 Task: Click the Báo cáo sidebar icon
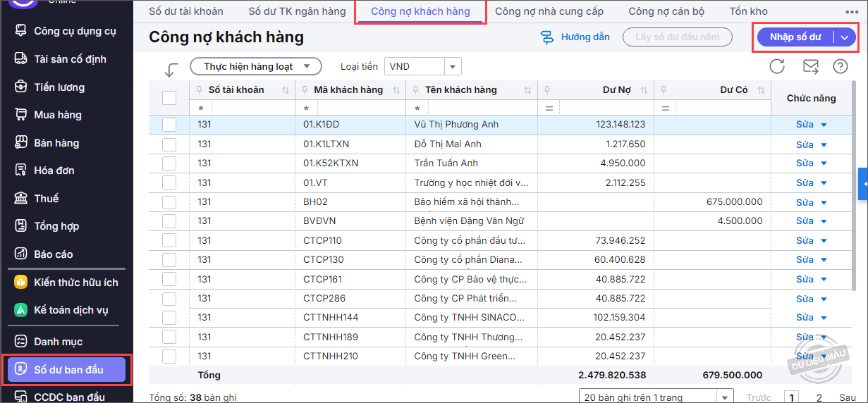[21, 254]
